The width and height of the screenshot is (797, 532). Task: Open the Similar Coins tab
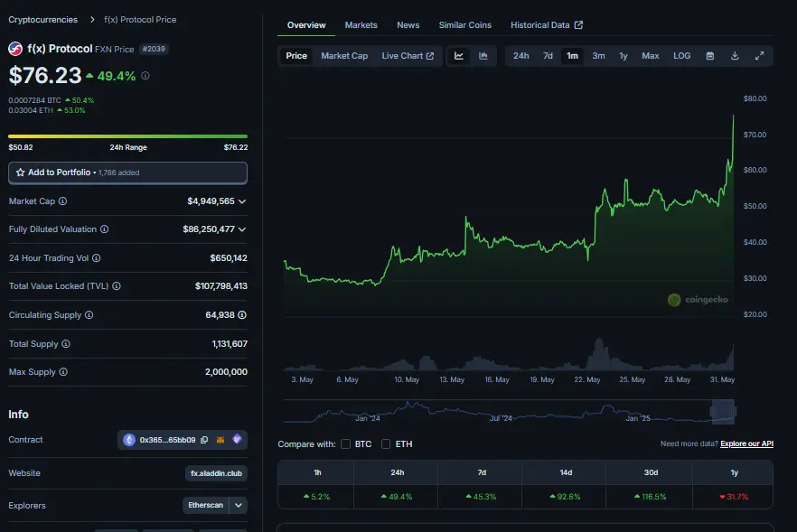pos(464,25)
